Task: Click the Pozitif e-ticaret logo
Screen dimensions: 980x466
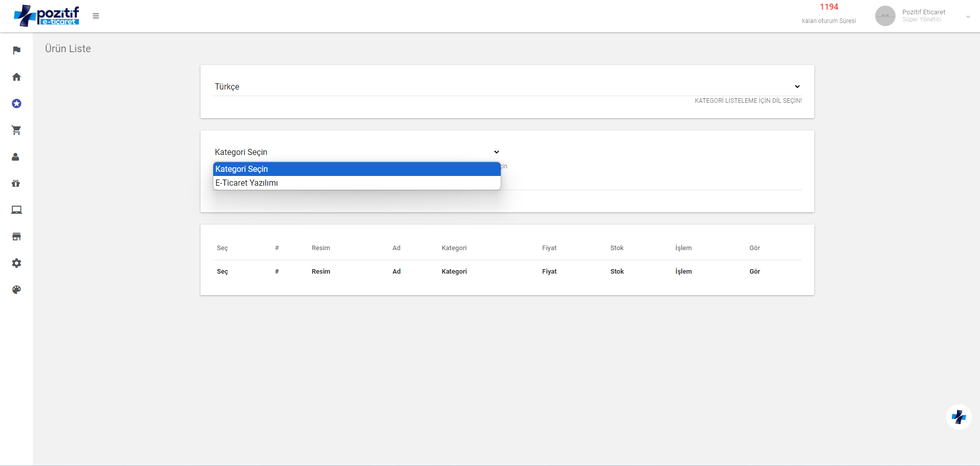Action: coord(47,16)
